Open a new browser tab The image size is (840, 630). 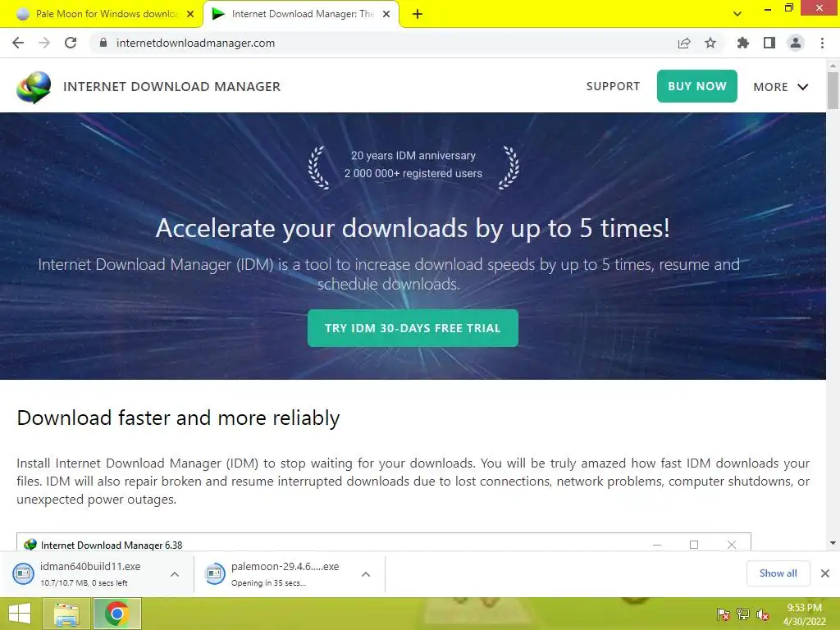click(418, 14)
